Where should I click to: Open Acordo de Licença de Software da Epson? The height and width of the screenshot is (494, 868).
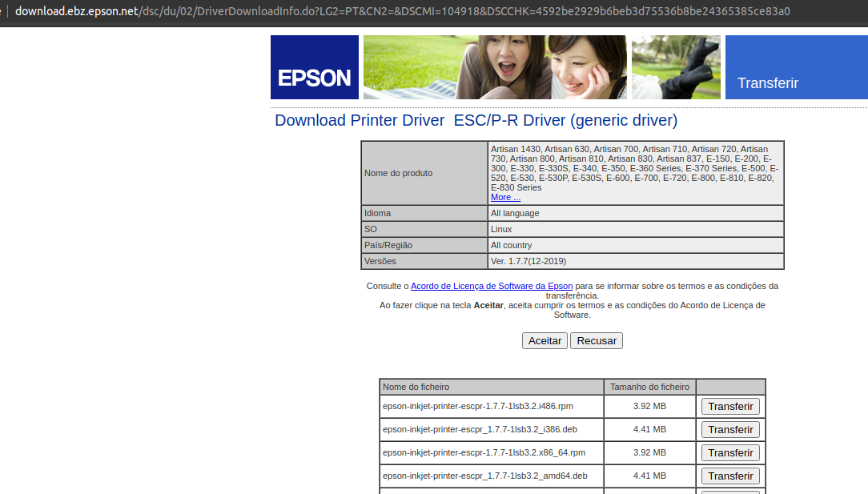click(492, 286)
